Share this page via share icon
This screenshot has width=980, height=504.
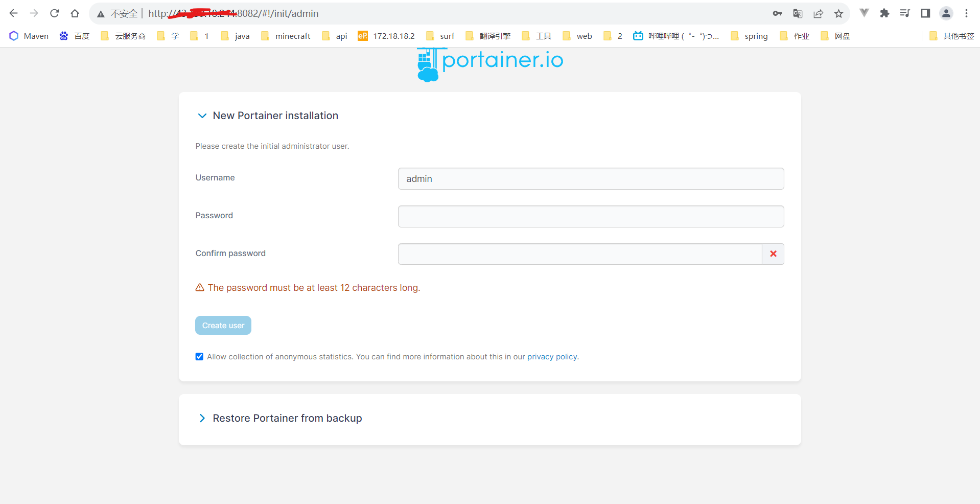[818, 13]
